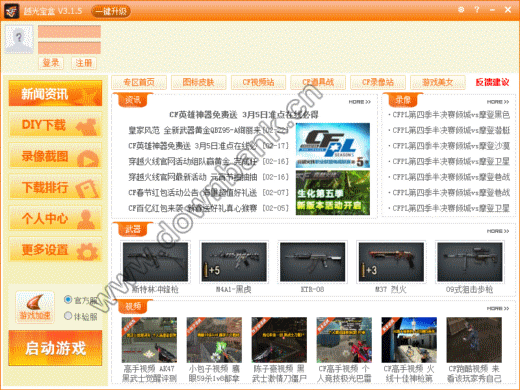Screen dimensions: 520x390
Task: Play video CF高手视频 个人竞技极光巴雷
Action: point(344,340)
